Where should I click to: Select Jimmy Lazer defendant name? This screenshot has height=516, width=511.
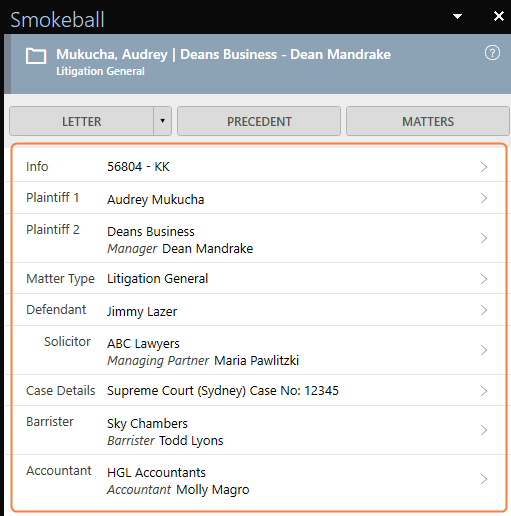click(142, 312)
